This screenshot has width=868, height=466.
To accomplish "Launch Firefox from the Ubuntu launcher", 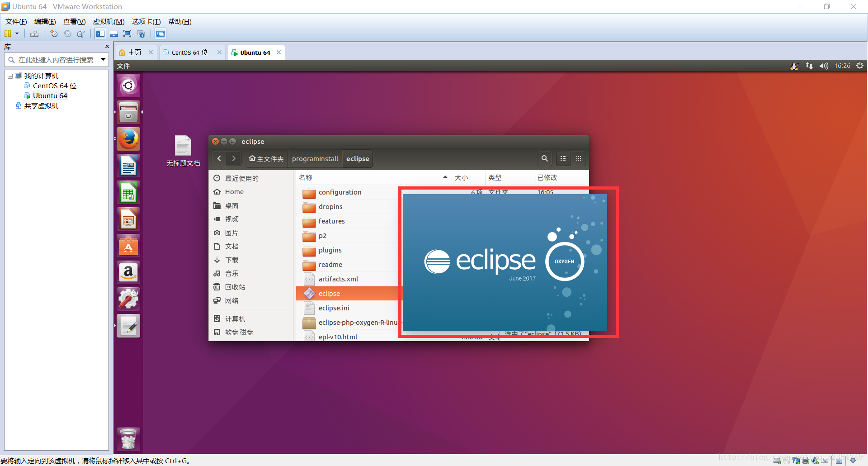I will pos(128,139).
